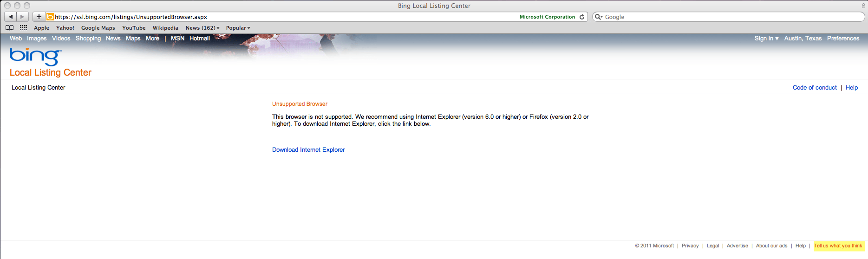Click Local Listing Center breadcrumb text
Image resolution: width=868 pixels, height=259 pixels.
[39, 88]
